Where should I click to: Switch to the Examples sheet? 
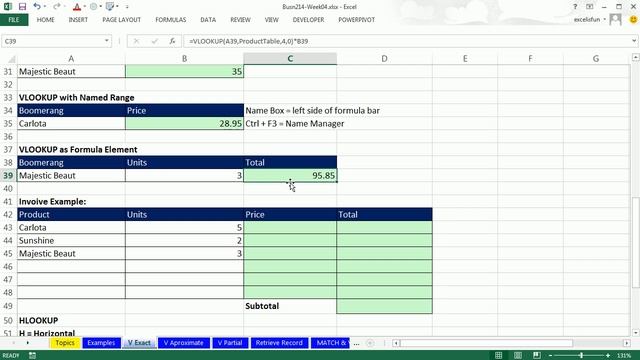[101, 343]
